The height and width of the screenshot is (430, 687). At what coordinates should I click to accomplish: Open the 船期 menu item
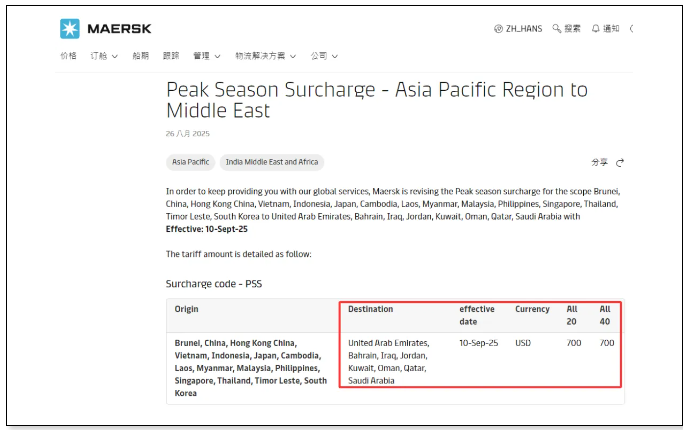(141, 56)
